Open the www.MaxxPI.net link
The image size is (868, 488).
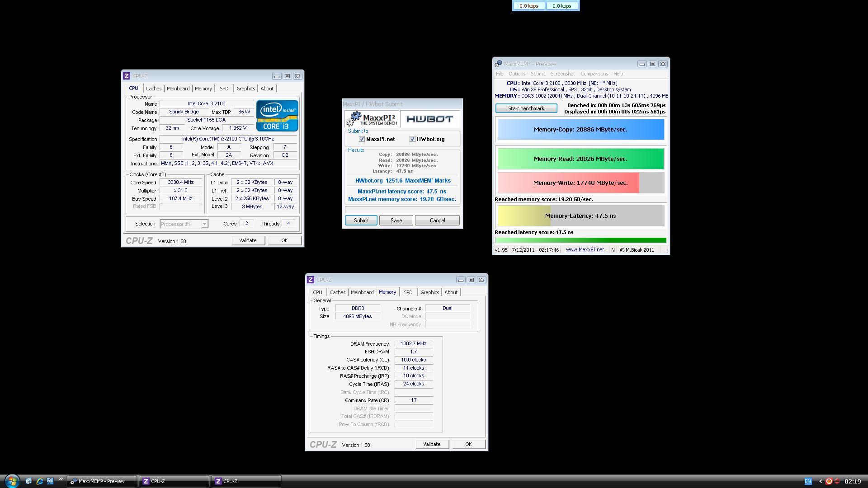[585, 250]
